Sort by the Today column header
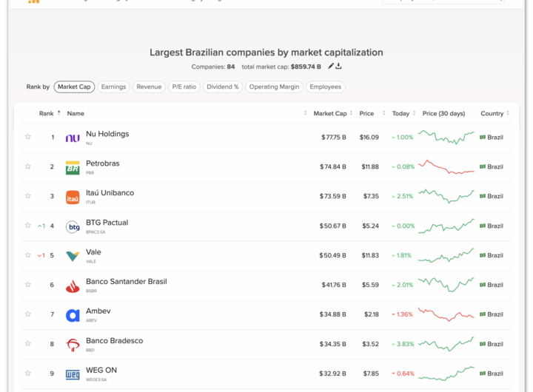 point(400,113)
